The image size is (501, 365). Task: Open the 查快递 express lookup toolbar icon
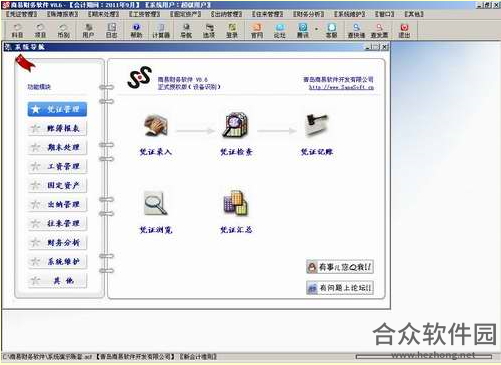pos(356,31)
